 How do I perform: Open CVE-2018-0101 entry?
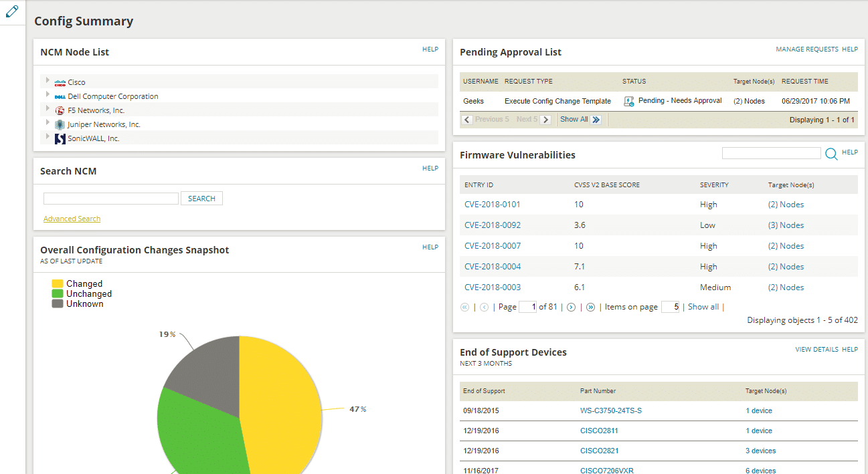493,205
